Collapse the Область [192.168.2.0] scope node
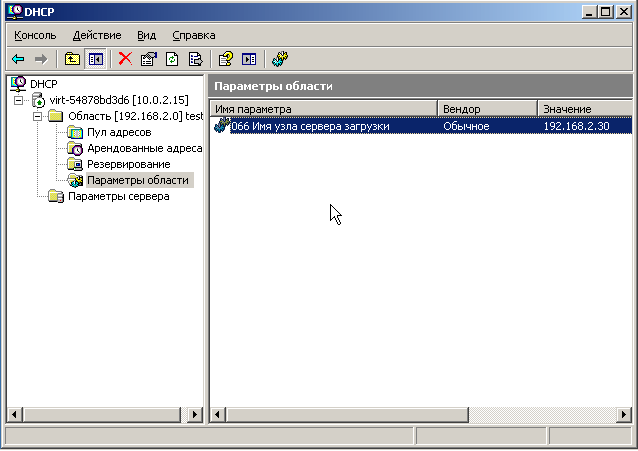638x451 pixels. (x=37, y=116)
